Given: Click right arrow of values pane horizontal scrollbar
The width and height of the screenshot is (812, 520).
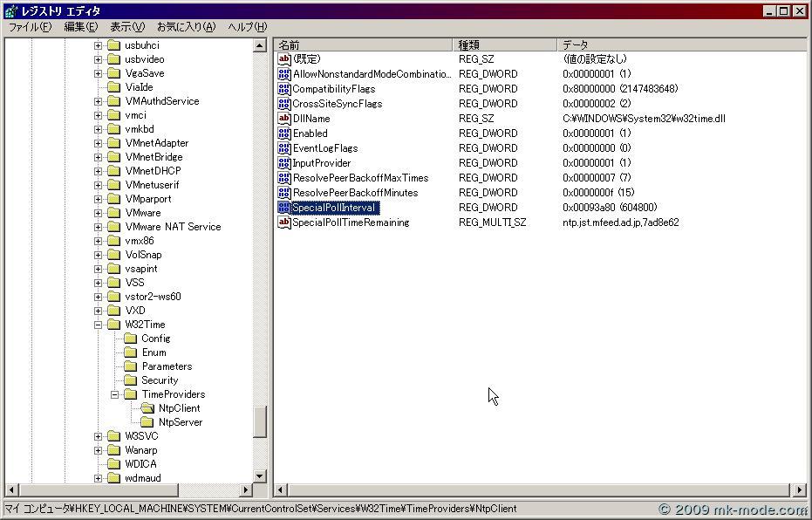Looking at the screenshot, I should click(800, 490).
